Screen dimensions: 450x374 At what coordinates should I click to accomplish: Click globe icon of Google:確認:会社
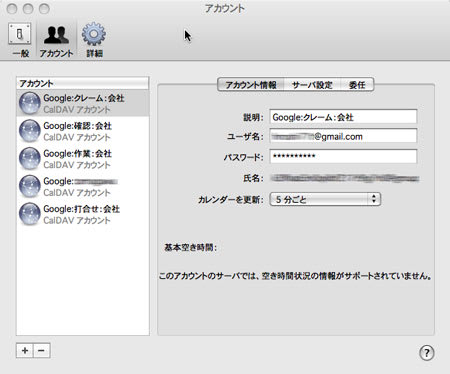coord(30,131)
